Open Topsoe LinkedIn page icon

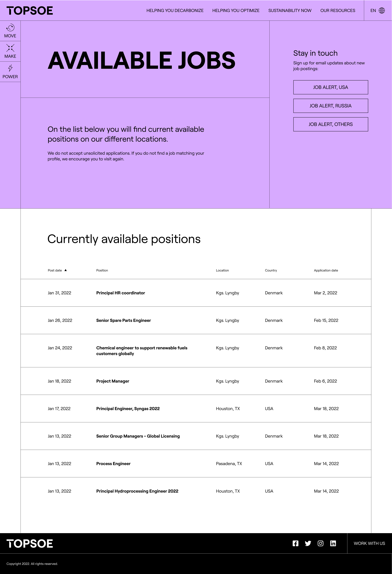click(x=333, y=543)
